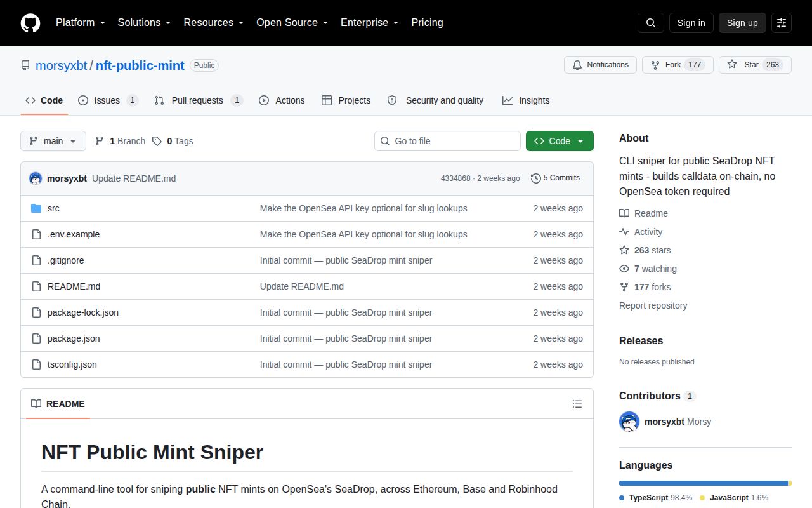812x508 pixels.
Task: Open the 177 forks link
Action: (645, 287)
